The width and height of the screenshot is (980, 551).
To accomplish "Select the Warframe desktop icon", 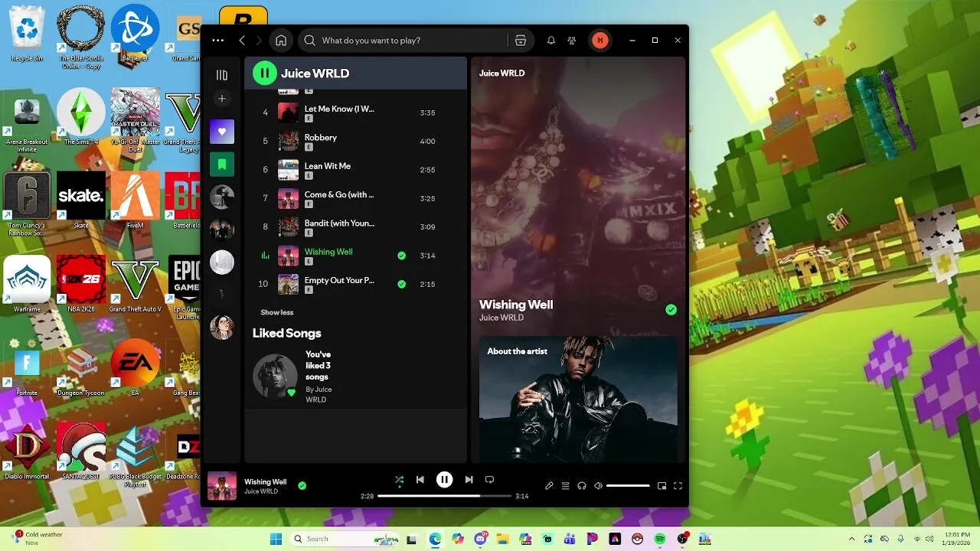I will pyautogui.click(x=27, y=285).
